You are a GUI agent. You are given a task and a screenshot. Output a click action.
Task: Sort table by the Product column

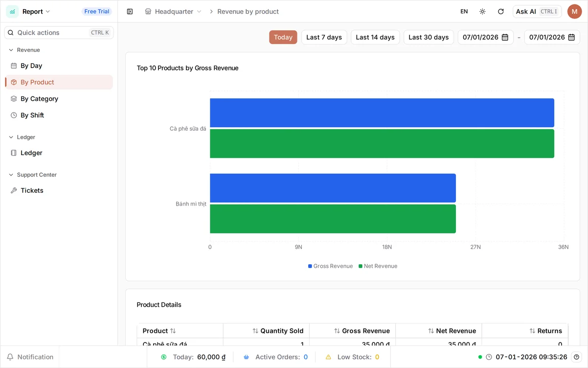coord(159,331)
